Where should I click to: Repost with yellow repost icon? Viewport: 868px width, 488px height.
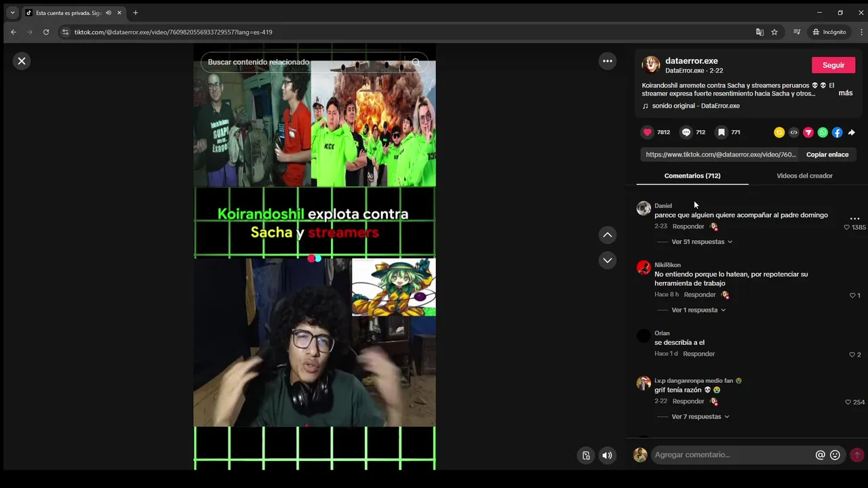pos(779,132)
